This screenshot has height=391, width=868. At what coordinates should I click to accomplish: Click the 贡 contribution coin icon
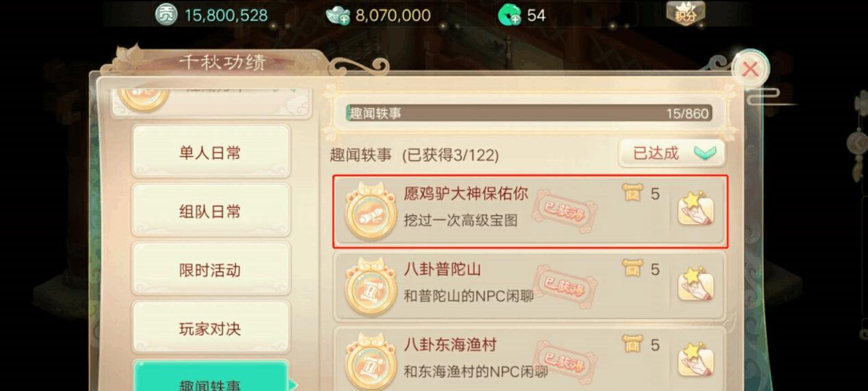(166, 14)
